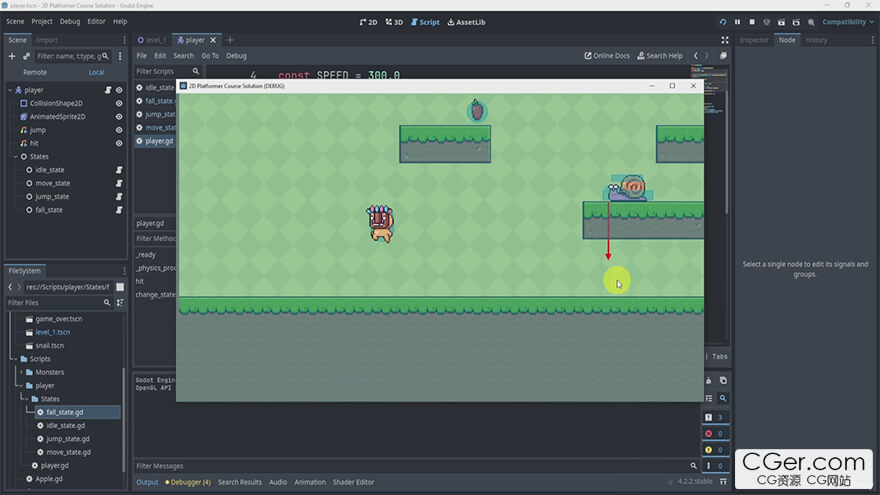Screen dimensions: 880x495
Task: Switch to the Inspector tab
Action: point(754,40)
